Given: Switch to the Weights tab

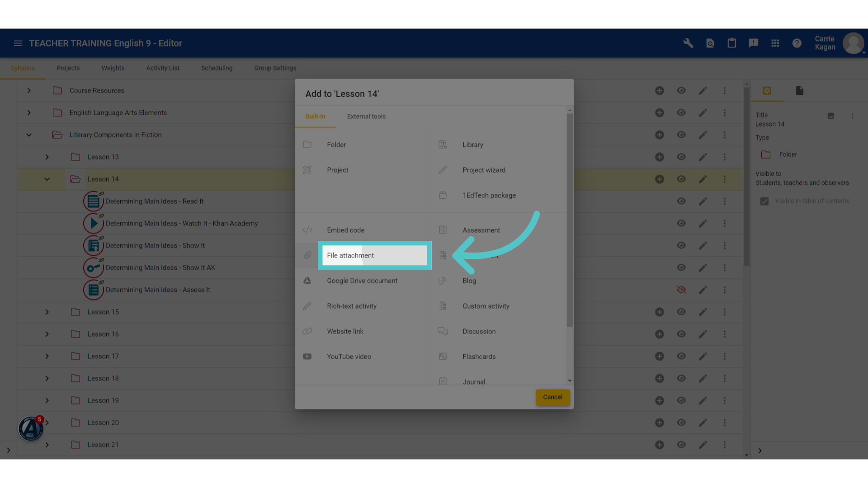Looking at the screenshot, I should 113,68.
